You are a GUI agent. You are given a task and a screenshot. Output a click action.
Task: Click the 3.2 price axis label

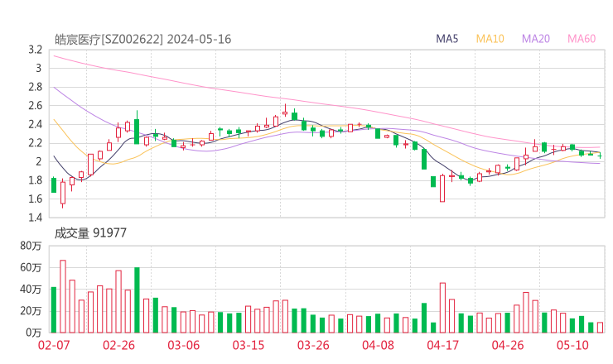35,50
